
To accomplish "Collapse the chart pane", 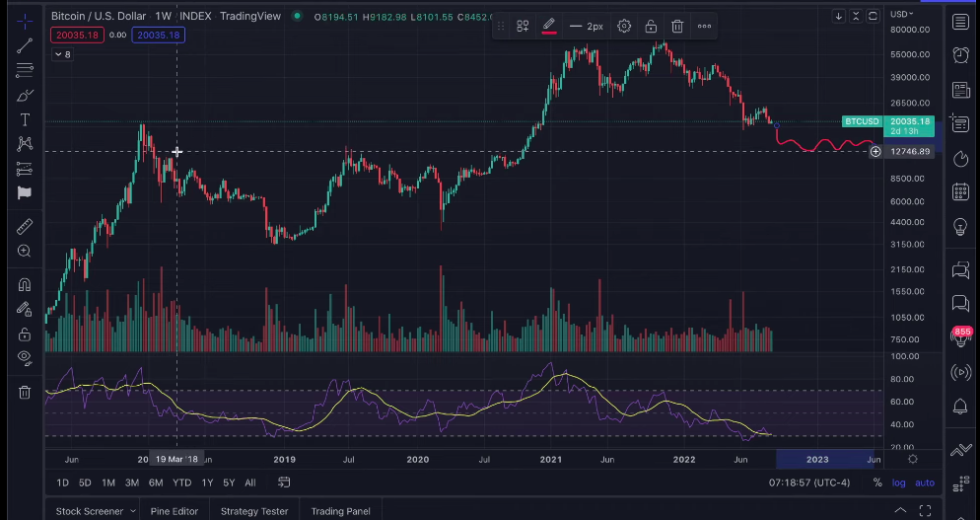I will 856,16.
